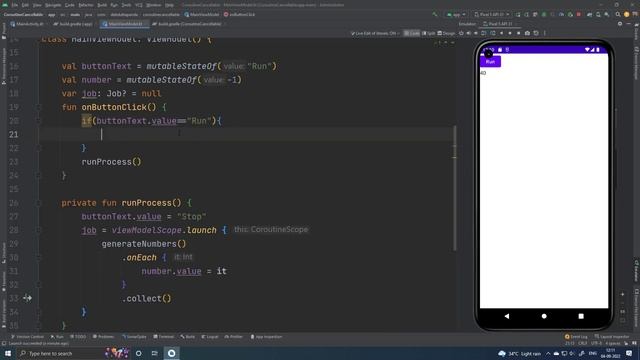
Task: Open the app run configuration dropdown
Action: [456, 14]
